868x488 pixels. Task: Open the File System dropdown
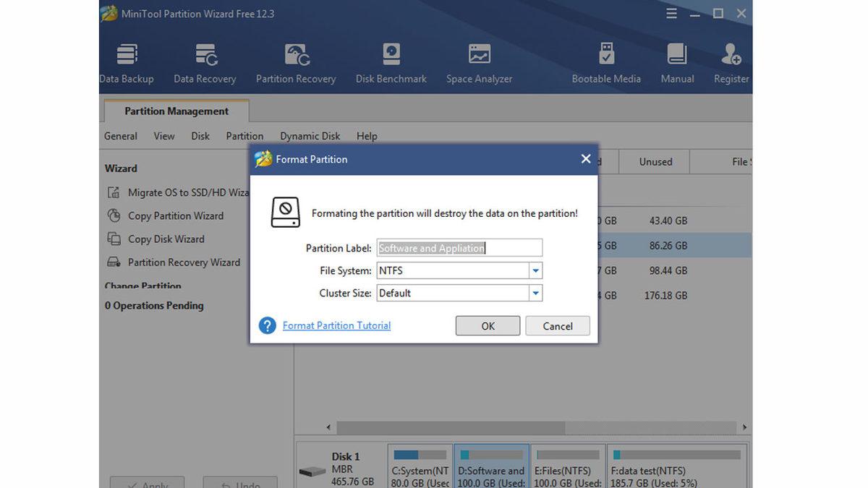[x=535, y=270]
